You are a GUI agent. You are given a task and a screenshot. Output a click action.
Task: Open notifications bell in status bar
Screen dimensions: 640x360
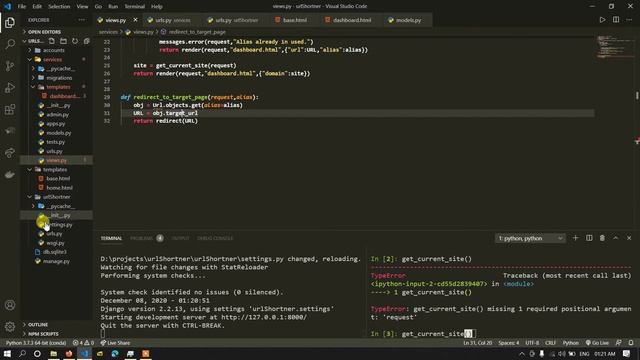pyautogui.click(x=631, y=343)
